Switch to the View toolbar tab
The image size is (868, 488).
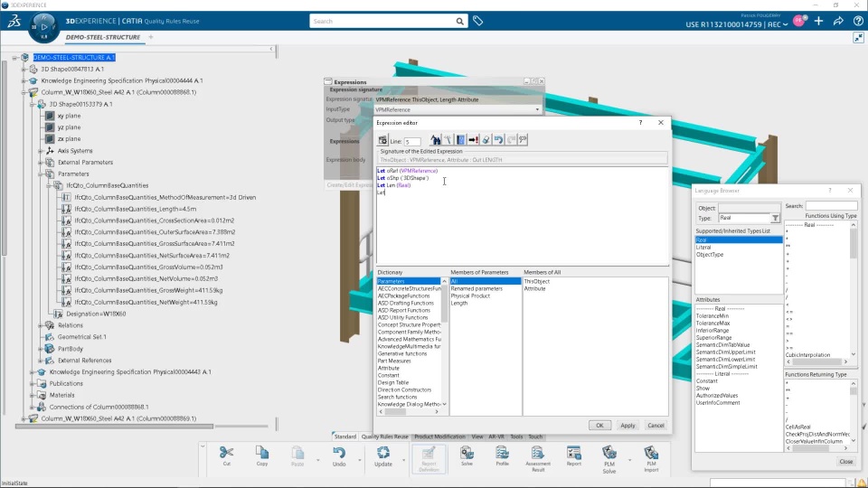[477, 436]
